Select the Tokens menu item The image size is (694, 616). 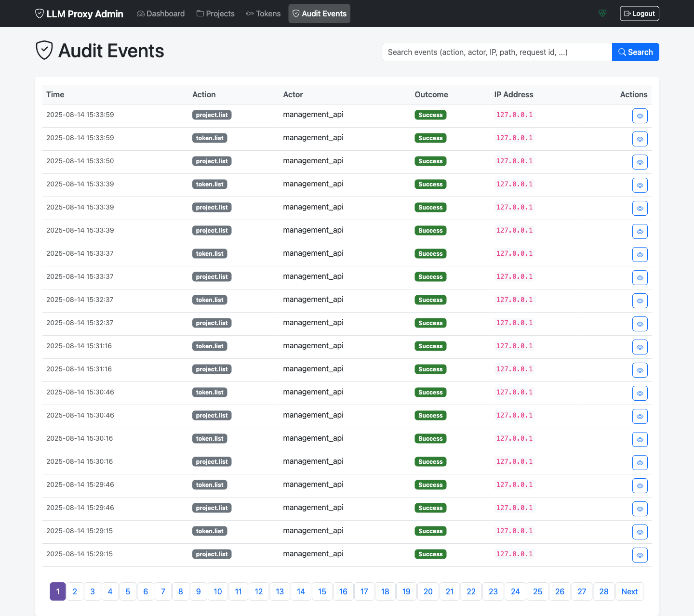263,13
